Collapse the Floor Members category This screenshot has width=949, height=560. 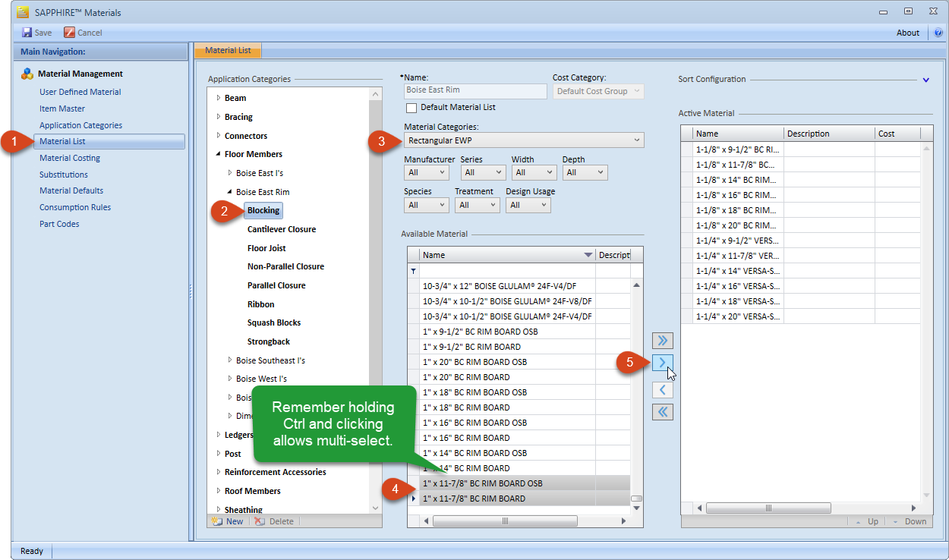pos(219,154)
